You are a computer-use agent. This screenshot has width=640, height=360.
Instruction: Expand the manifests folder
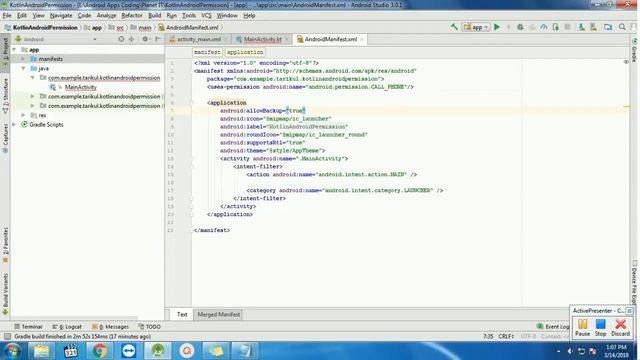pyautogui.click(x=23, y=59)
